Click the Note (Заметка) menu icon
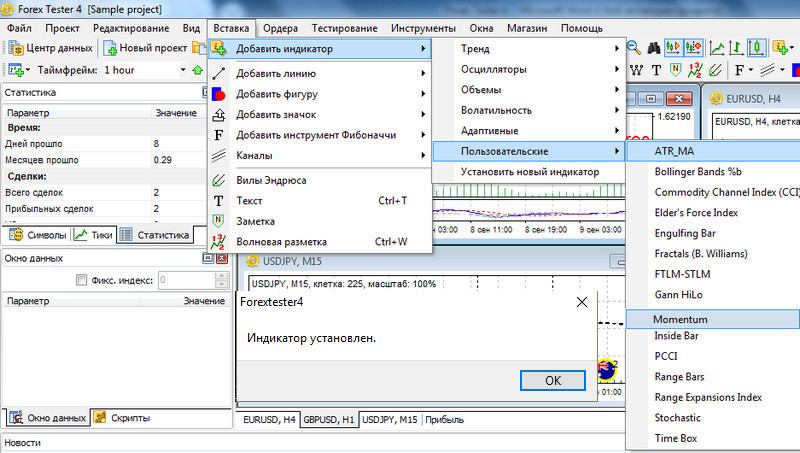This screenshot has height=453, width=800. [x=218, y=221]
